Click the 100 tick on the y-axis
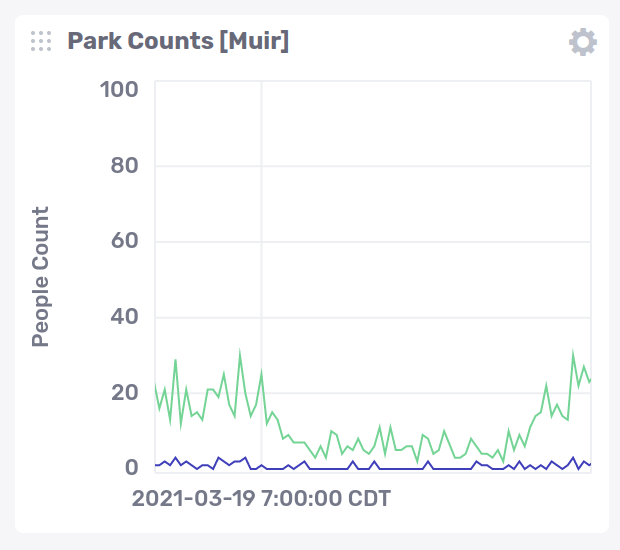 coord(119,91)
